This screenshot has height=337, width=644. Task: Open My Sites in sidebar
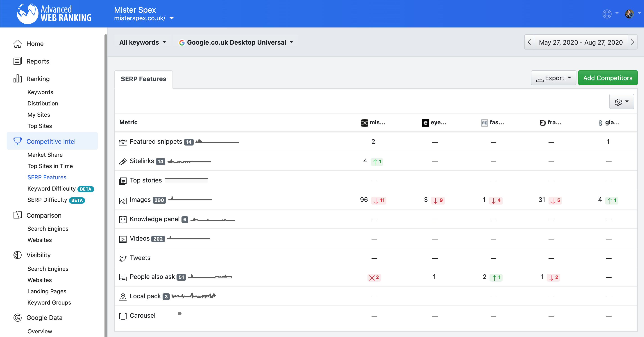pyautogui.click(x=39, y=115)
